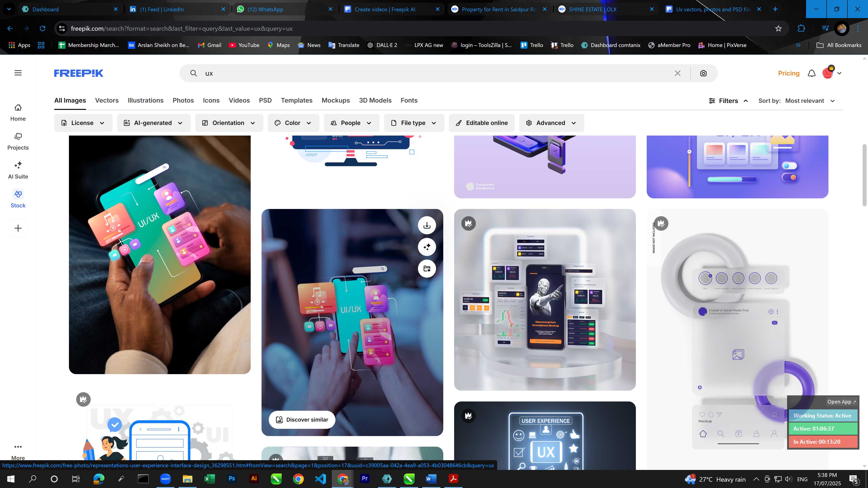Switch to the PSD tab
868x488 pixels.
pos(265,100)
